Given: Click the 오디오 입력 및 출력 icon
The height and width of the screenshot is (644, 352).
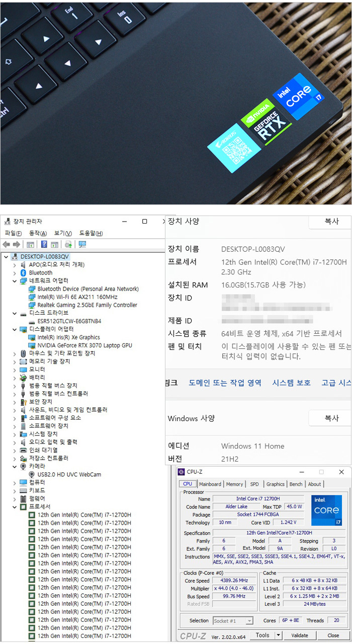Looking at the screenshot, I should click(x=23, y=442).
